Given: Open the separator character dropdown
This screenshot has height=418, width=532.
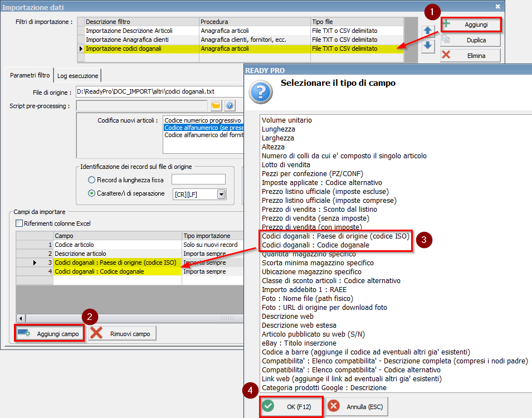Looking at the screenshot, I should point(221,194).
